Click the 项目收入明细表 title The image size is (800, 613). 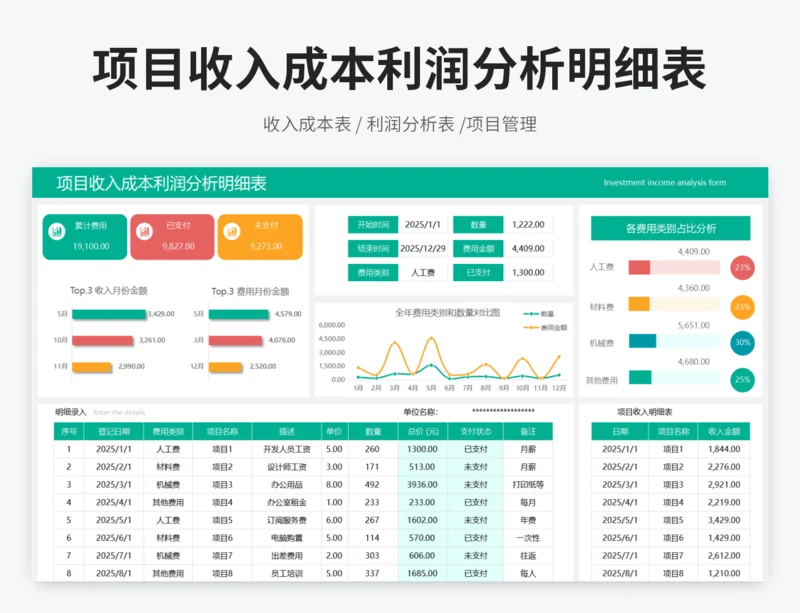[x=644, y=412]
